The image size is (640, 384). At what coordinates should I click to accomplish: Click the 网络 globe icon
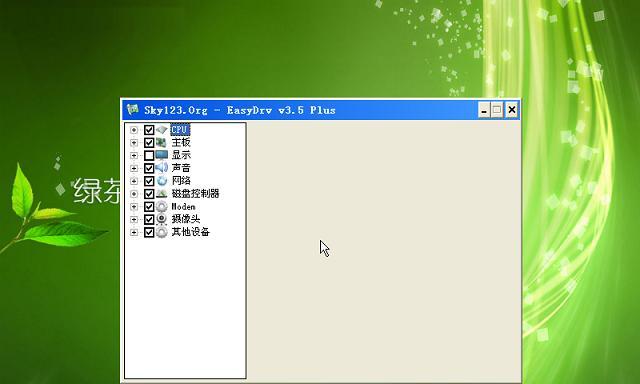162,181
